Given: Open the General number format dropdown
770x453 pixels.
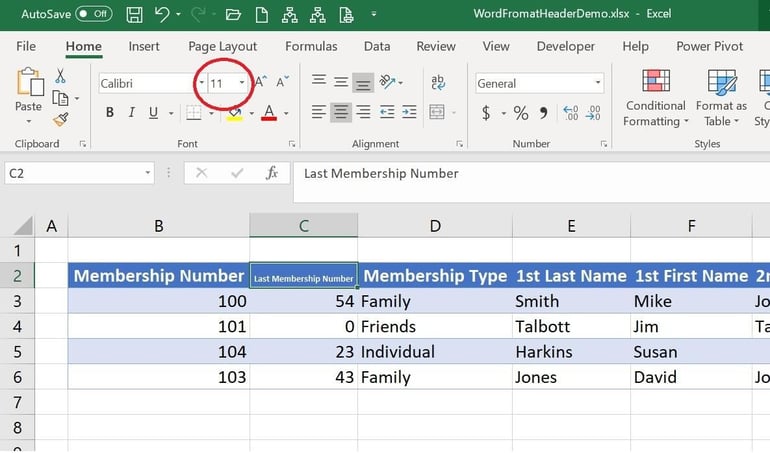Looking at the screenshot, I should (598, 84).
